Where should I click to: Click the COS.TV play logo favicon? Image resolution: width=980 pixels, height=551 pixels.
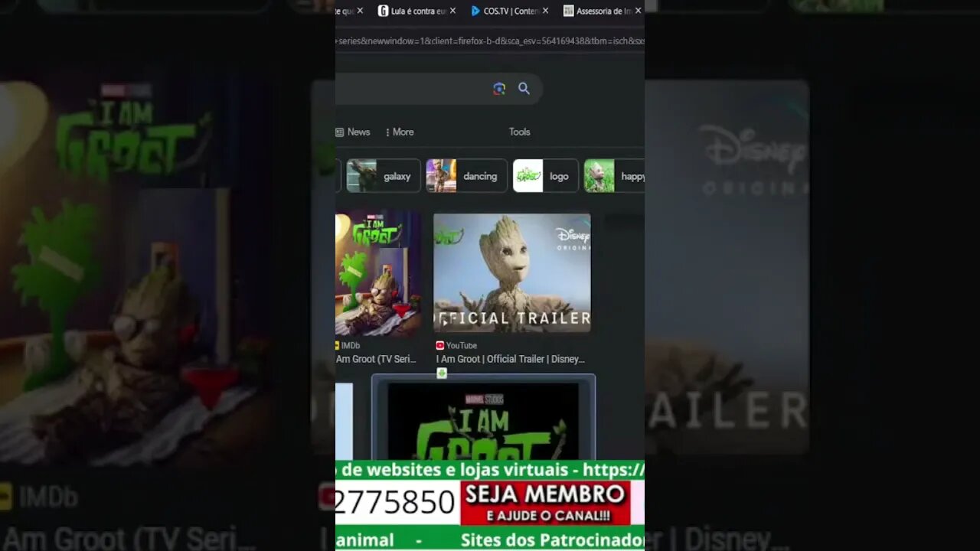475,11
